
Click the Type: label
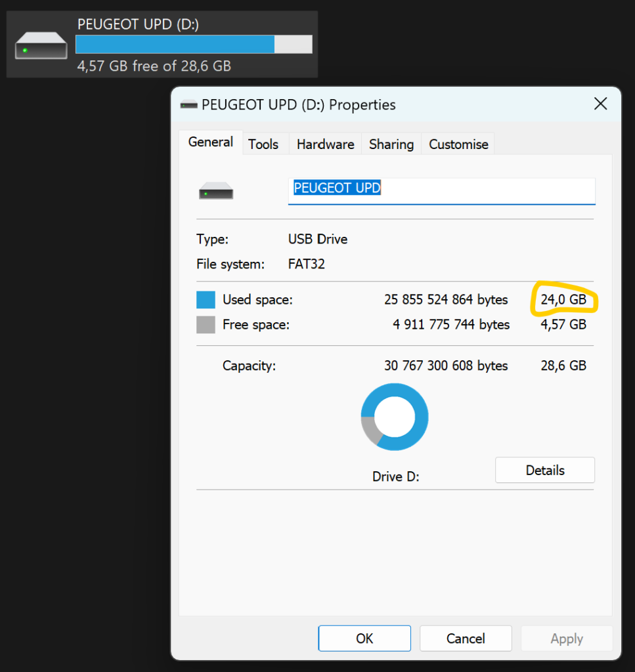pyautogui.click(x=212, y=239)
